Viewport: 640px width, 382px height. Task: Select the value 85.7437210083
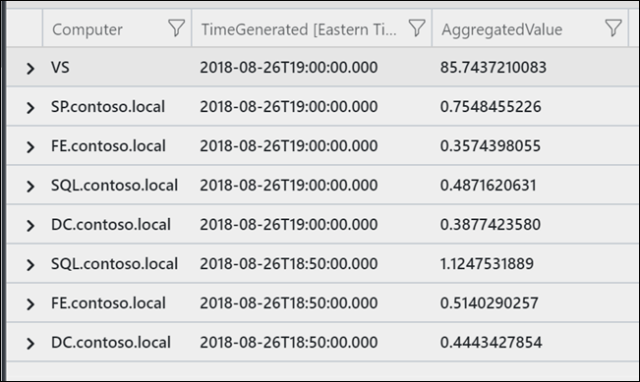click(x=493, y=67)
